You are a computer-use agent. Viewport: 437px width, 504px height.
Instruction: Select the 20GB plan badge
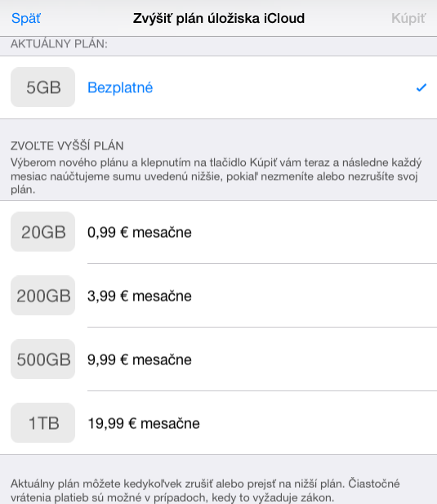[x=42, y=232]
